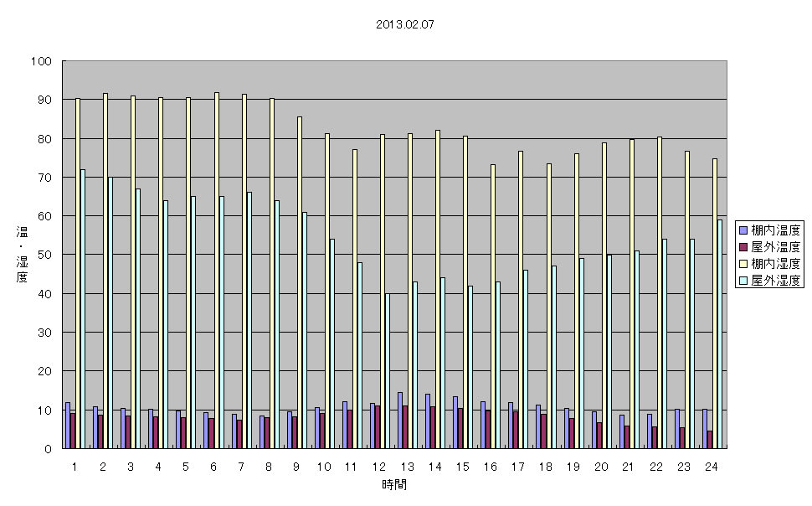
Task: Click x-axis hour label 4
Action: tap(158, 467)
